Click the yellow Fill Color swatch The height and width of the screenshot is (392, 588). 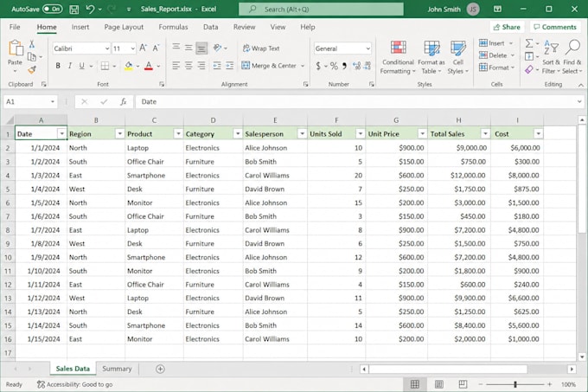click(129, 66)
